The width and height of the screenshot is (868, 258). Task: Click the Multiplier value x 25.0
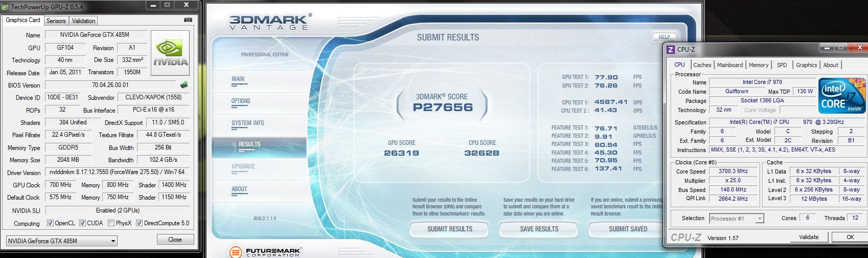pos(733,180)
